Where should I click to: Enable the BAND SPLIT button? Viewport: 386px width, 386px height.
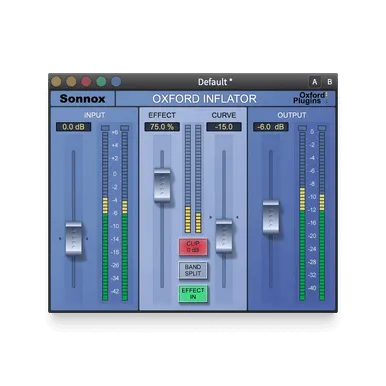click(193, 270)
